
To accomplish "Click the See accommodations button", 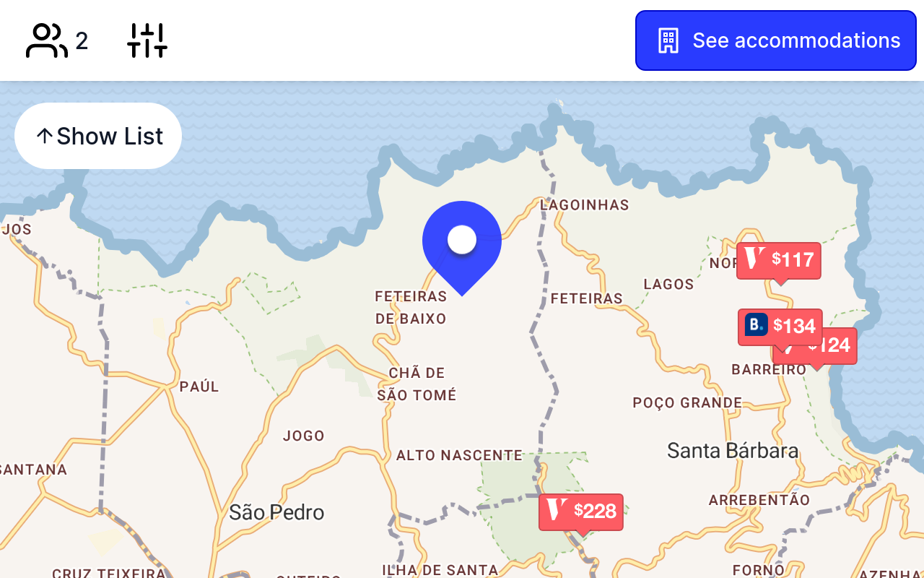I will point(776,40).
